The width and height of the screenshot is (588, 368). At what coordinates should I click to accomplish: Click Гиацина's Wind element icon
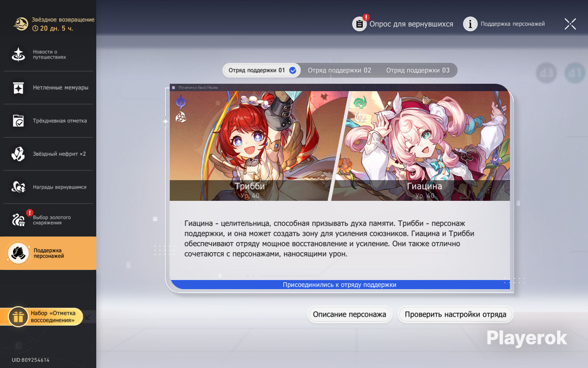[360, 102]
